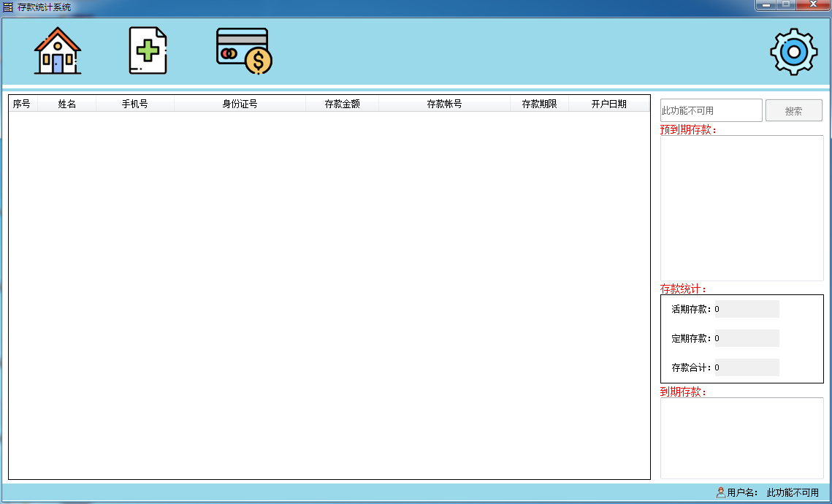Click the 存款期限 column header
The image size is (832, 504).
click(x=539, y=104)
